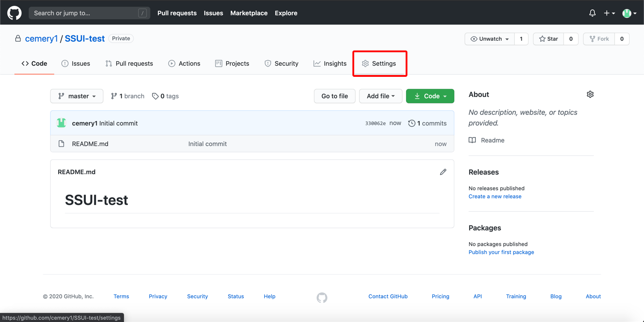Click the cemery1 avatar in commit row

tap(61, 123)
